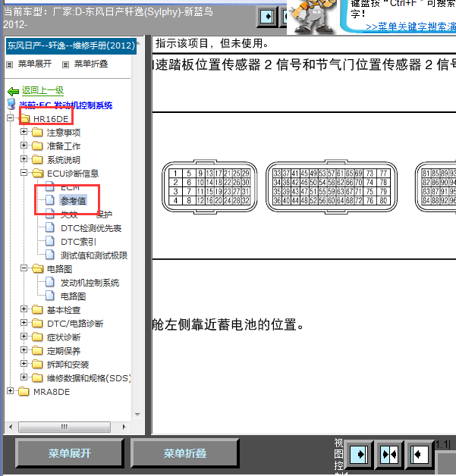Select the 拆卸和安装 folder label

(68, 365)
